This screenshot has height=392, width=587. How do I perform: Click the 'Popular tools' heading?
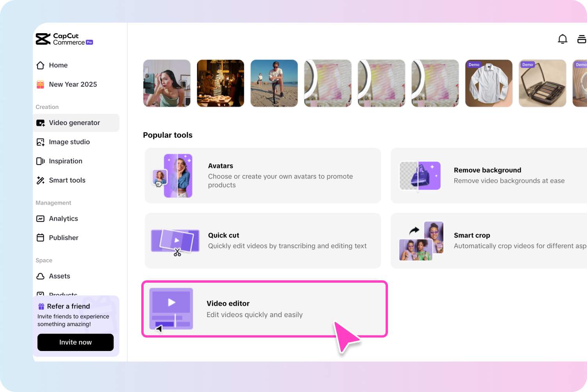tap(168, 135)
